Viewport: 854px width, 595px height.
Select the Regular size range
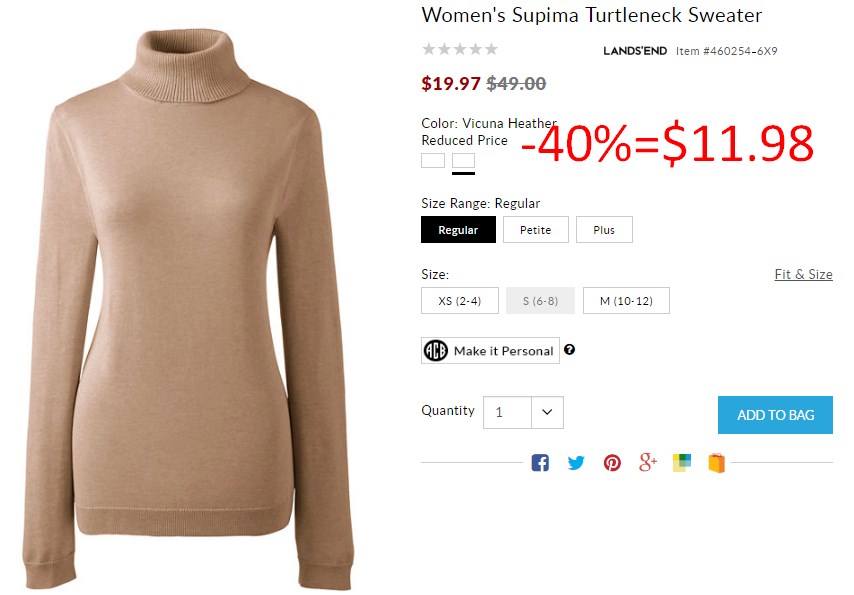point(458,229)
